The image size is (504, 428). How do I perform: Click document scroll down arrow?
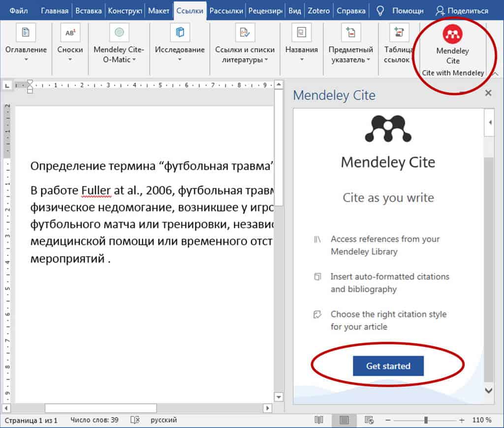(279, 397)
